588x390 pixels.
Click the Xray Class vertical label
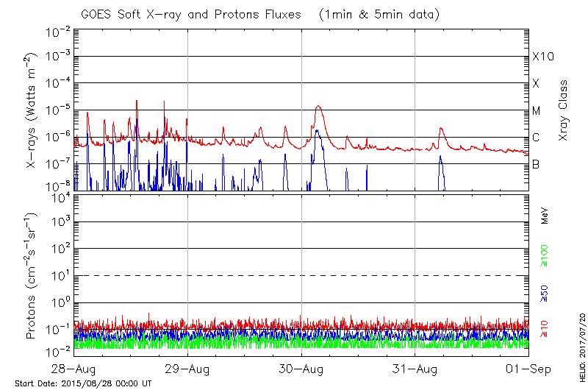coord(564,110)
